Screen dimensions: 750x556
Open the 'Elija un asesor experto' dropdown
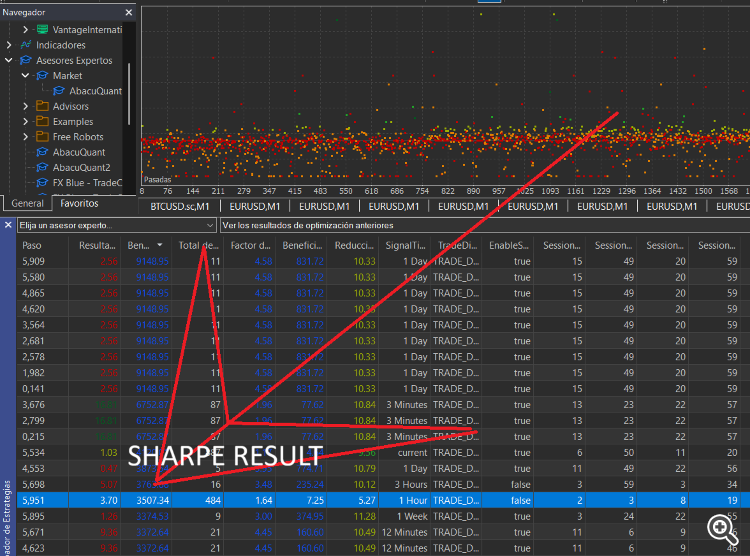[117, 225]
